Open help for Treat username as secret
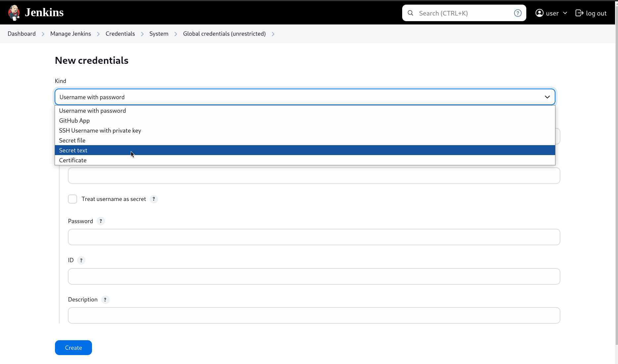 pyautogui.click(x=154, y=199)
